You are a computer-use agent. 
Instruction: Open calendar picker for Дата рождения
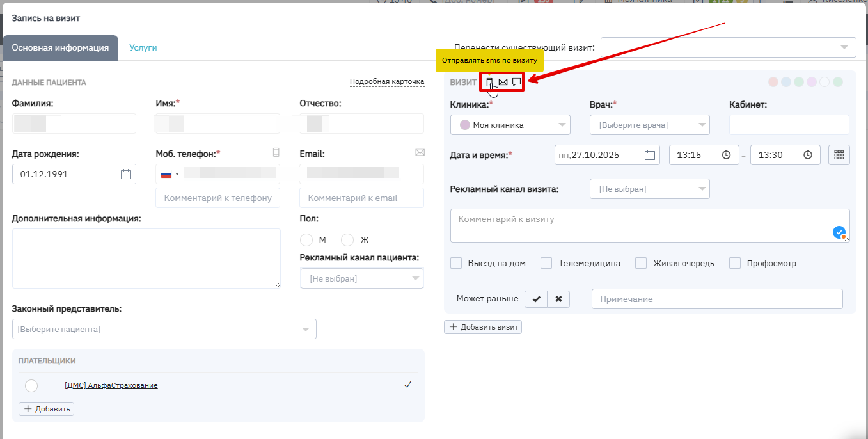126,174
